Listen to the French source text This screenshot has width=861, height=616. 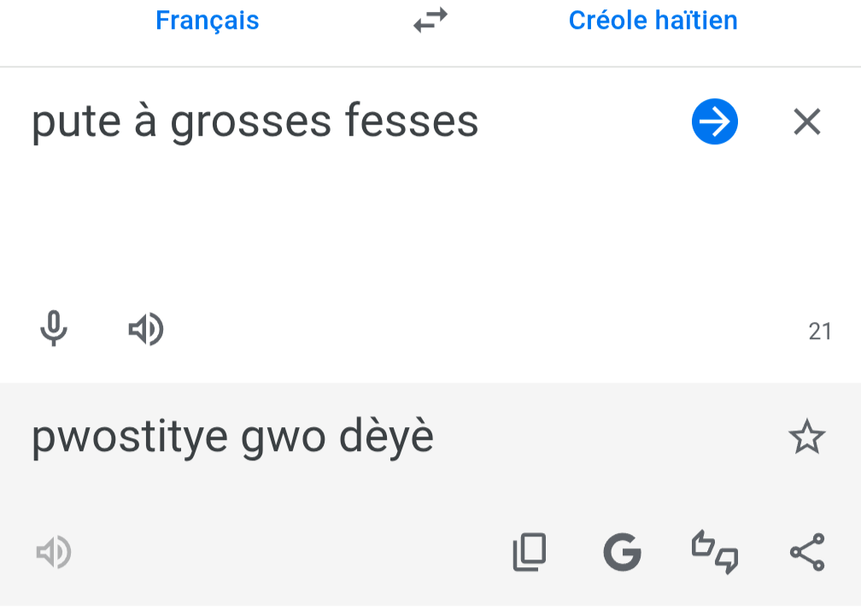[146, 329]
